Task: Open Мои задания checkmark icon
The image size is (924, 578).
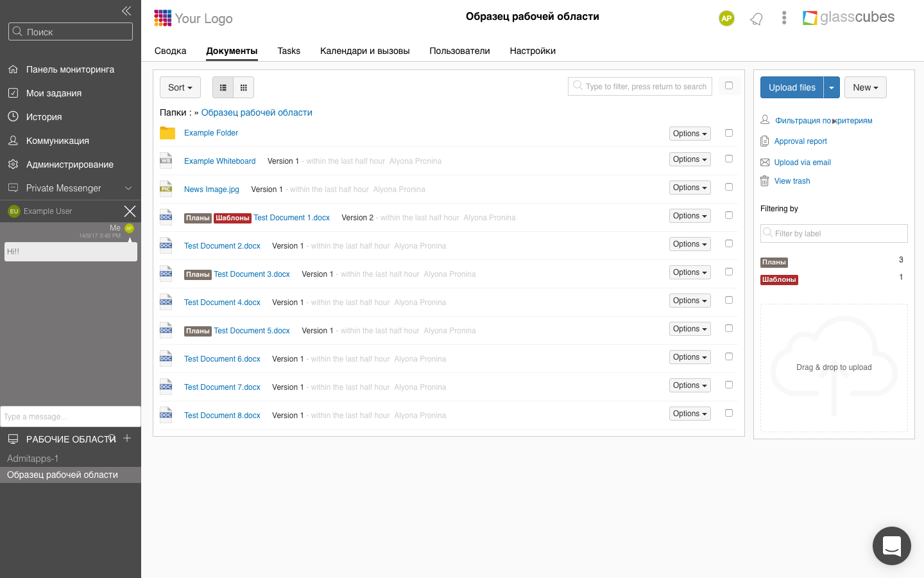Action: pos(13,93)
